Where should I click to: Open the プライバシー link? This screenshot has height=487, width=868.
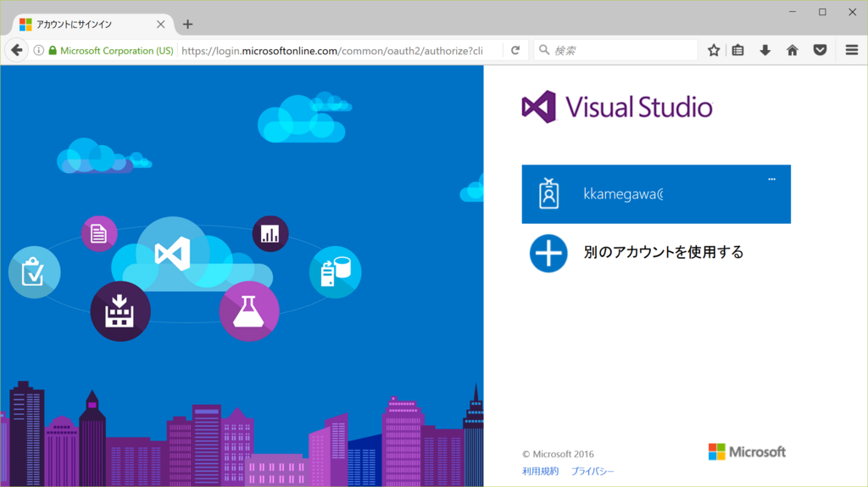(593, 471)
